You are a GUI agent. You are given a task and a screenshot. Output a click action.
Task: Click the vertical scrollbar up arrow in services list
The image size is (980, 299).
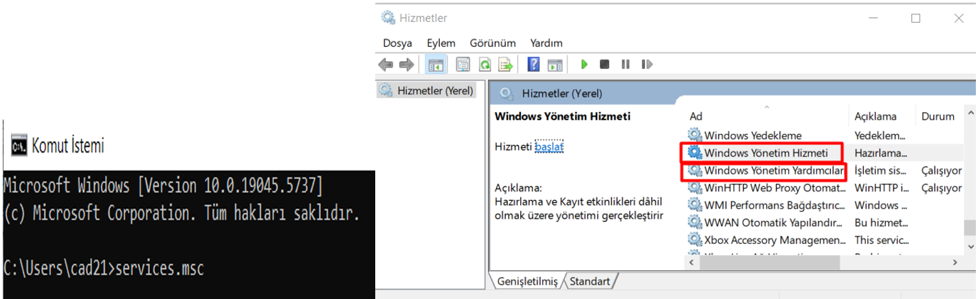(971, 113)
